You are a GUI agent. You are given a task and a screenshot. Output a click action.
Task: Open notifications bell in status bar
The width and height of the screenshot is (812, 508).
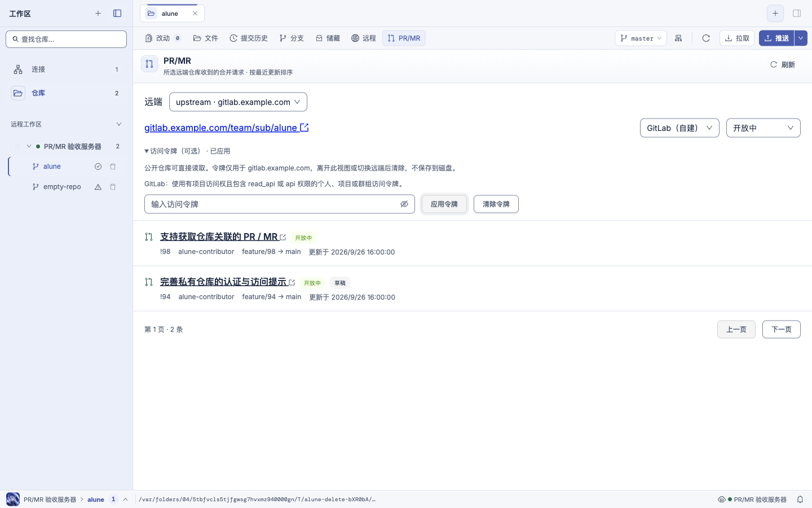click(800, 500)
